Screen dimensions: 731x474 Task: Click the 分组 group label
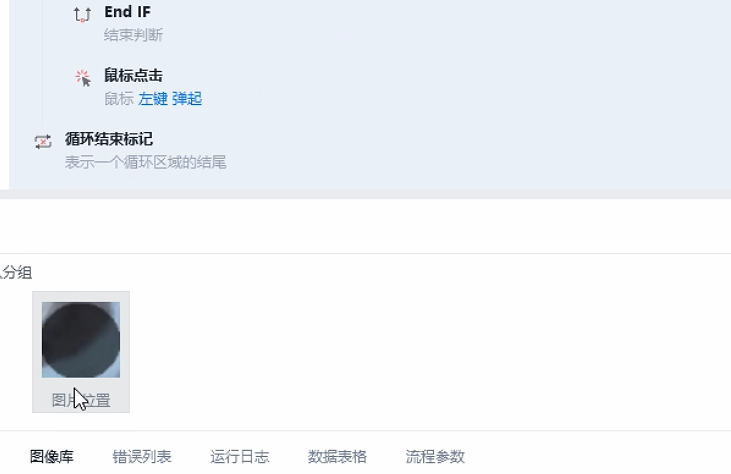18,272
